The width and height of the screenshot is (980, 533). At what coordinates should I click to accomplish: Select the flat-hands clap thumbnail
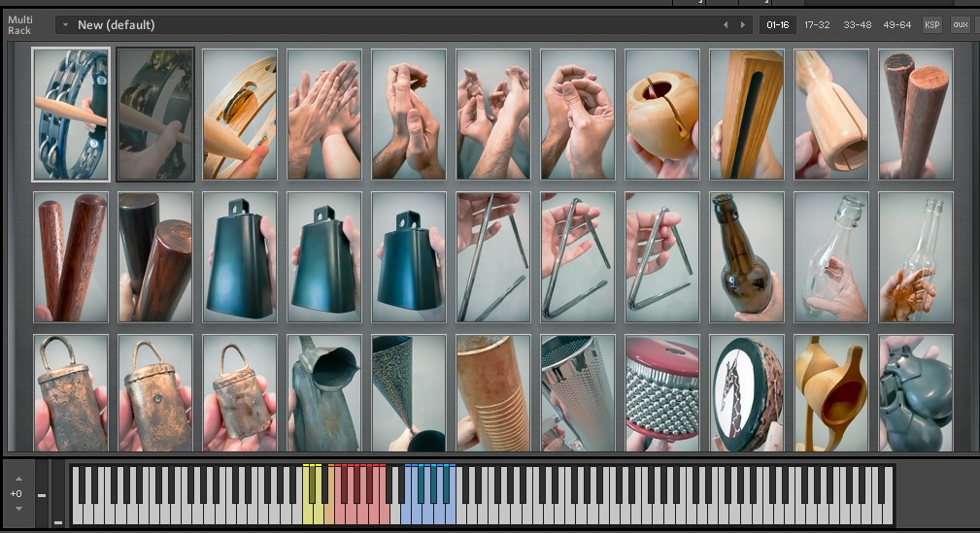[324, 115]
